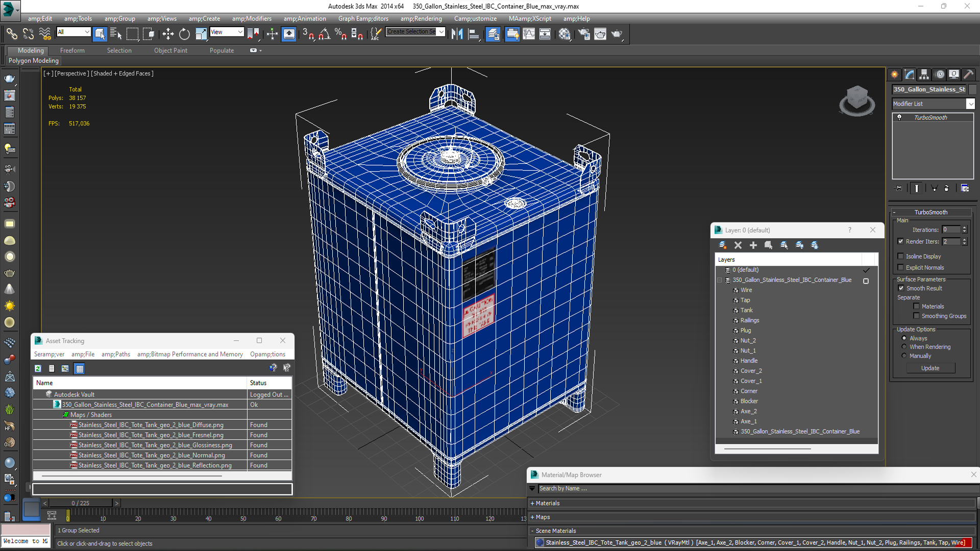Open Paths menu in Asset Tracking

(116, 354)
